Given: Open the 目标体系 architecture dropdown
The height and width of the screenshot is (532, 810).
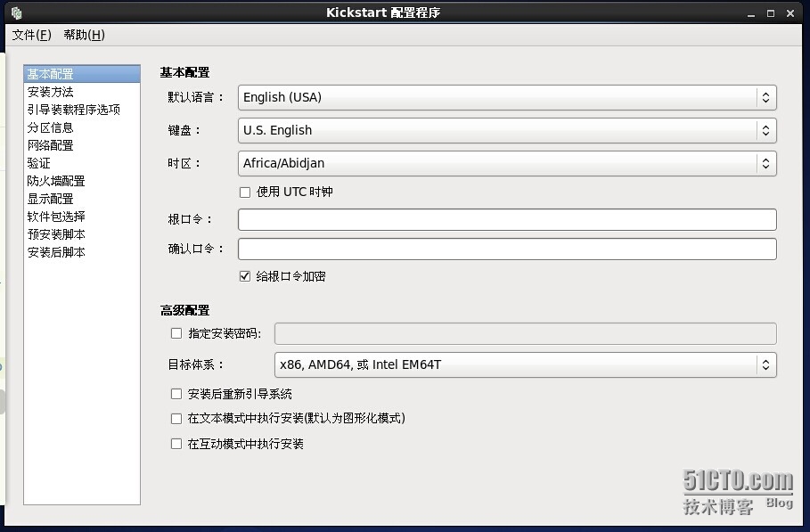Looking at the screenshot, I should (x=526, y=365).
